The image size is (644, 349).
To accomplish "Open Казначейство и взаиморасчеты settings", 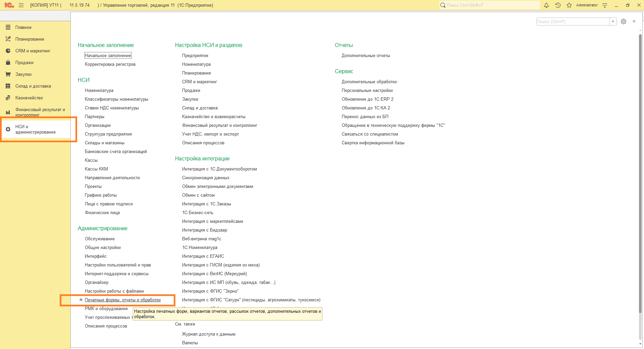I will (214, 116).
